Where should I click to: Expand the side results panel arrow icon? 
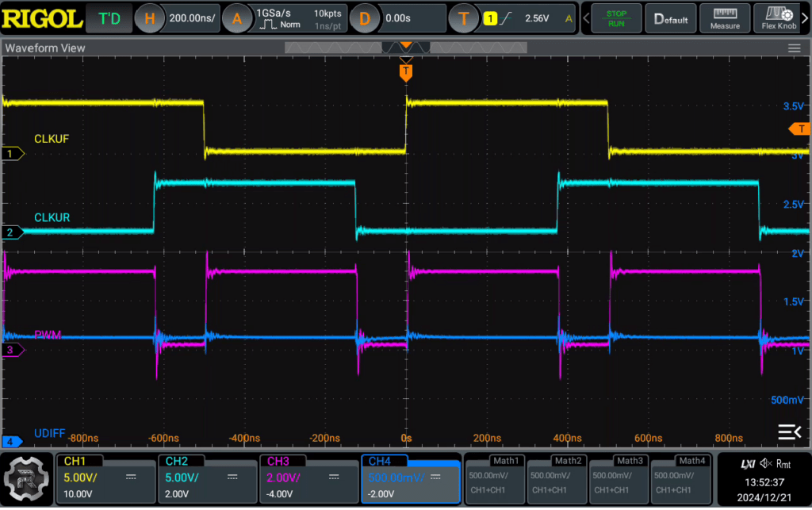[x=789, y=431]
